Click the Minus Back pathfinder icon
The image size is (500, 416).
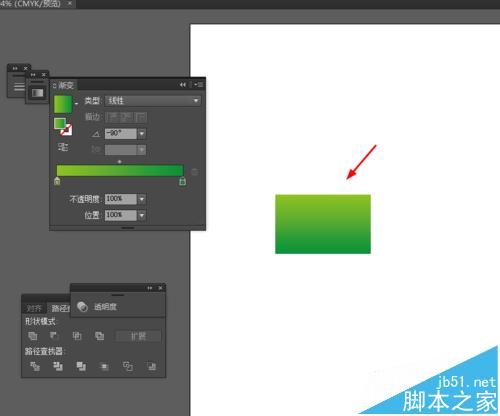pyautogui.click(x=151, y=366)
